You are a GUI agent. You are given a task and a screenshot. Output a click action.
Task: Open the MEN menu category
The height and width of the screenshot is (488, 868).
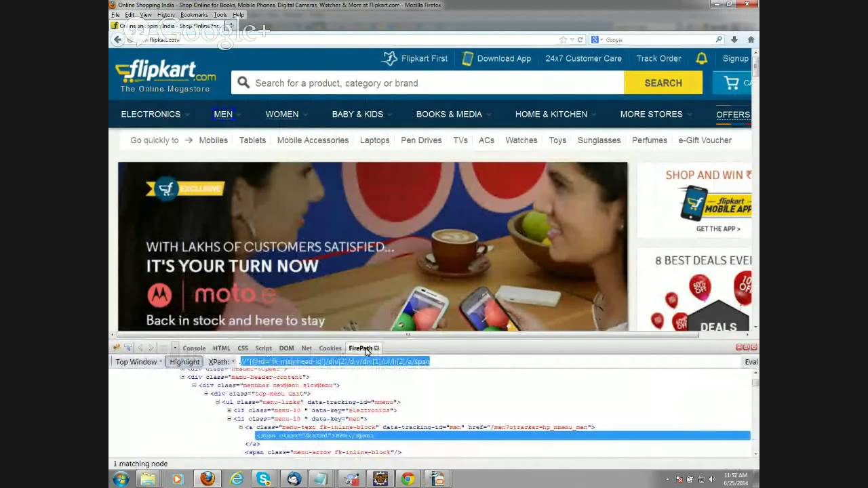[x=223, y=114]
